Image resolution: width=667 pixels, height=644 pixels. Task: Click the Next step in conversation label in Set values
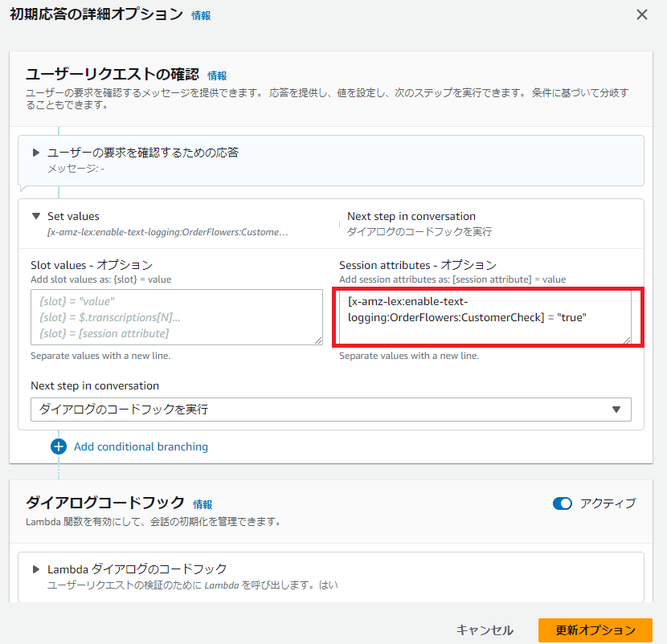(x=411, y=216)
